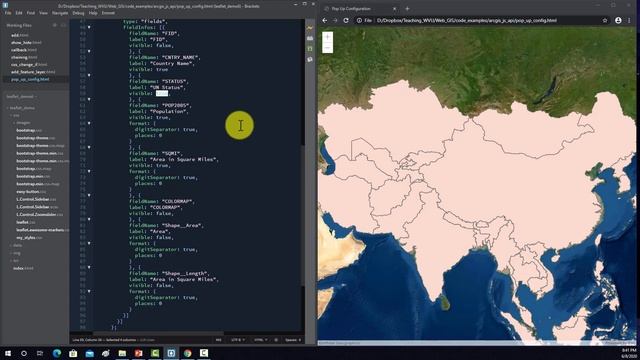This screenshot has height=360, width=640.
Task: Open Extension Manager icon in Brackets sidebar
Action: coord(310,38)
